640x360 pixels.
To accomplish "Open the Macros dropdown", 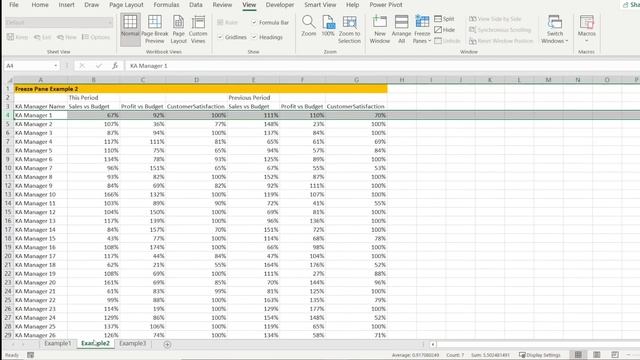I will 587,29.
